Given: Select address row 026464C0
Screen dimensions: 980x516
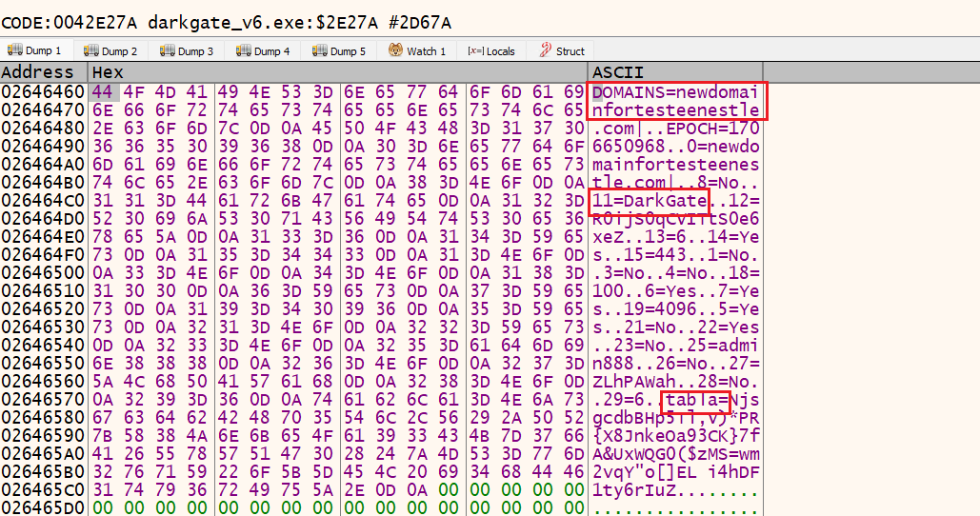Looking at the screenshot, I should click(43, 201).
